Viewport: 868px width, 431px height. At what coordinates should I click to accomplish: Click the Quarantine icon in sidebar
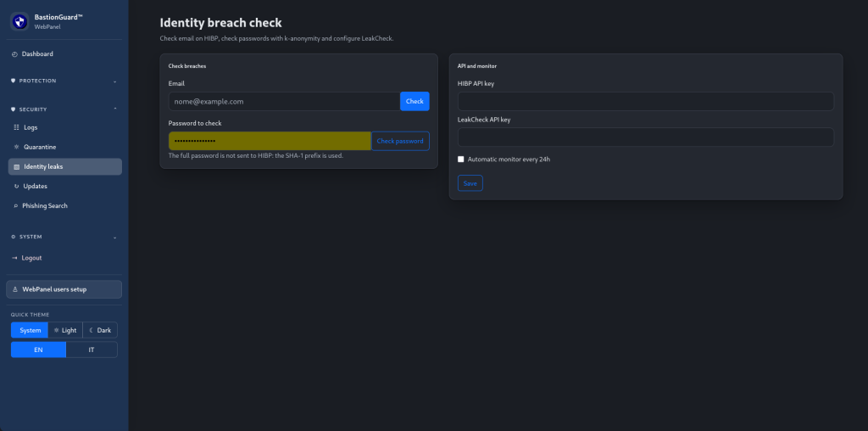(x=17, y=148)
